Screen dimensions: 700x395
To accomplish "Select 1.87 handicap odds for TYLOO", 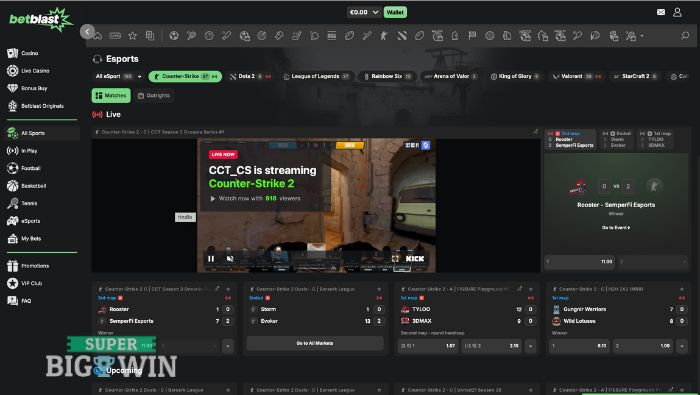I will point(428,346).
